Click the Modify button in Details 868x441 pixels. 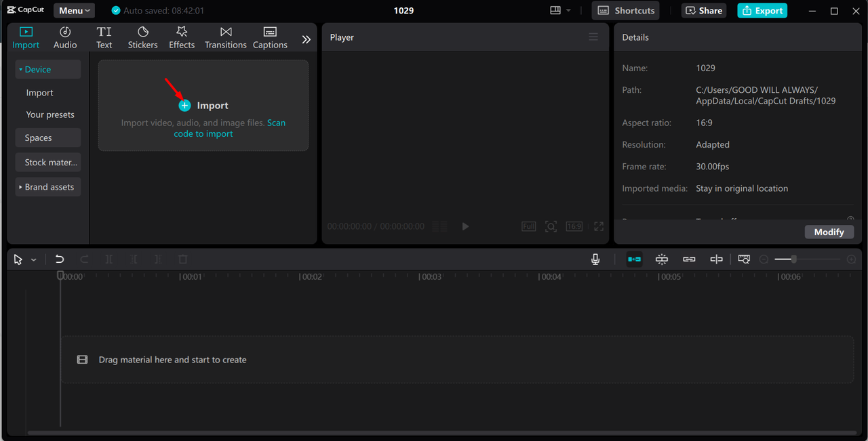829,232
